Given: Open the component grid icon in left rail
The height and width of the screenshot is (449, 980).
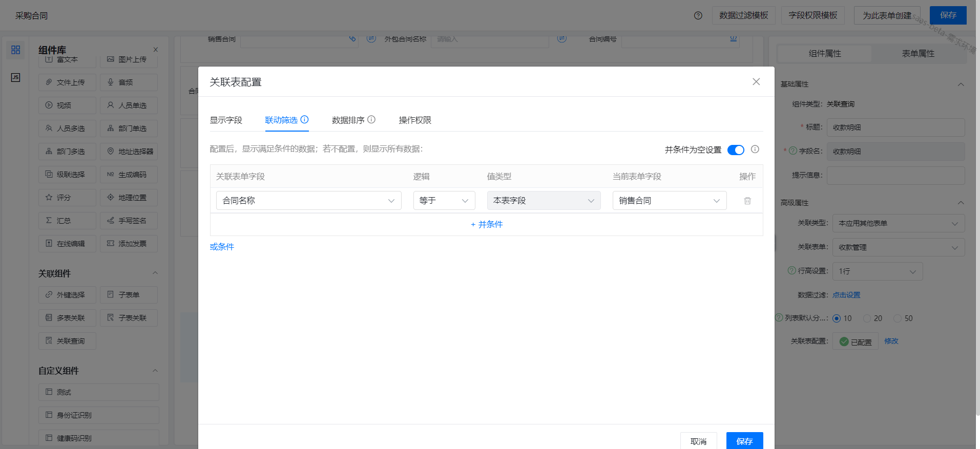Looking at the screenshot, I should coord(15,50).
